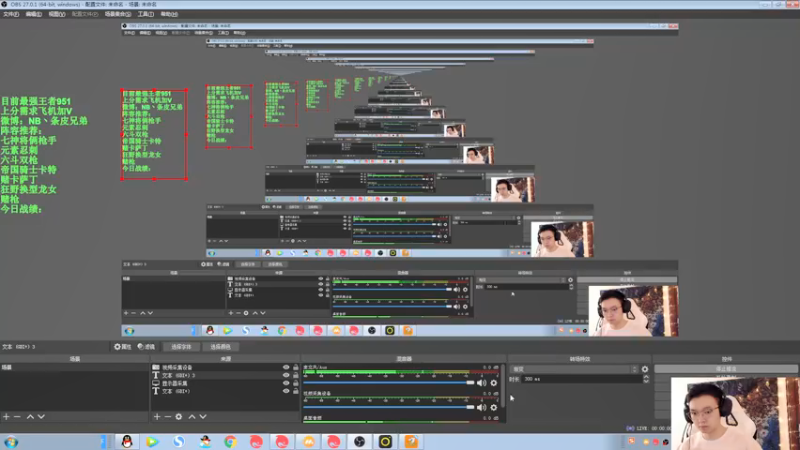Open the 文件(F) menu in OBS's top menu bar
Viewport: 800px width, 450px height.
coord(11,14)
